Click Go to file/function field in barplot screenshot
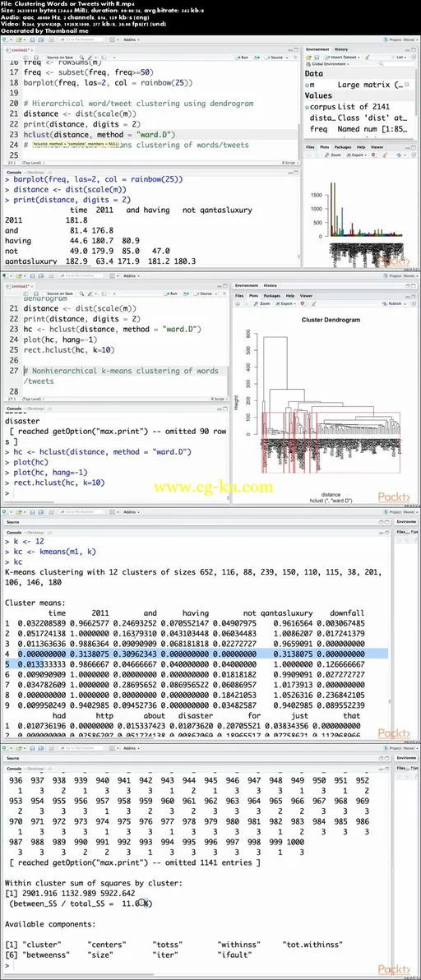This screenshot has height=980, width=421. [81, 40]
